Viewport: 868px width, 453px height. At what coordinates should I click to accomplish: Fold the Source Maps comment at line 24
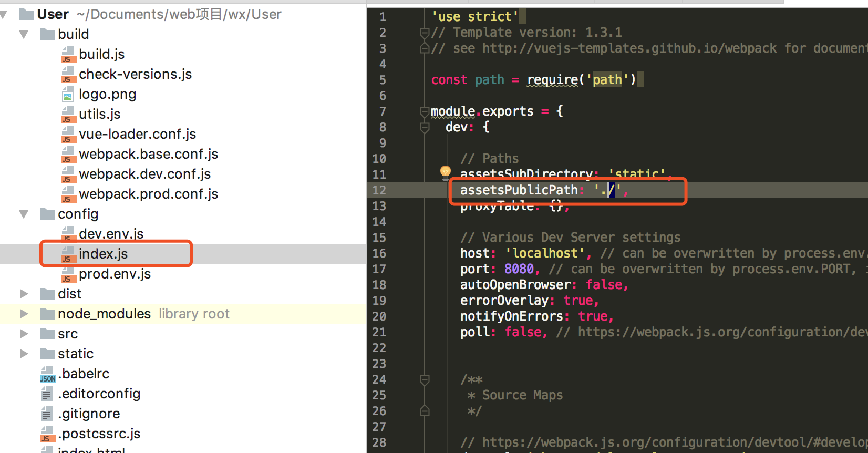click(425, 379)
